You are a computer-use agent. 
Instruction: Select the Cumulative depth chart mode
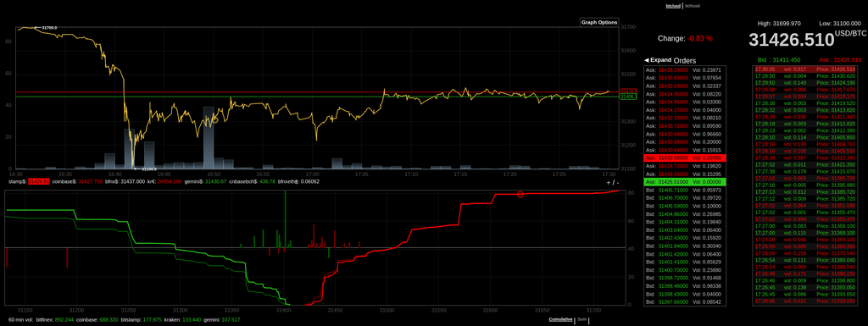point(560,319)
